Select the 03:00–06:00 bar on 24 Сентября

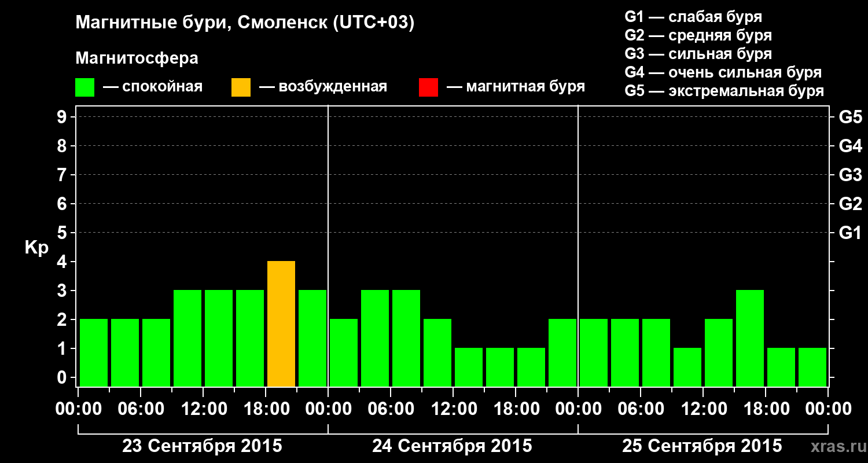tap(375, 338)
